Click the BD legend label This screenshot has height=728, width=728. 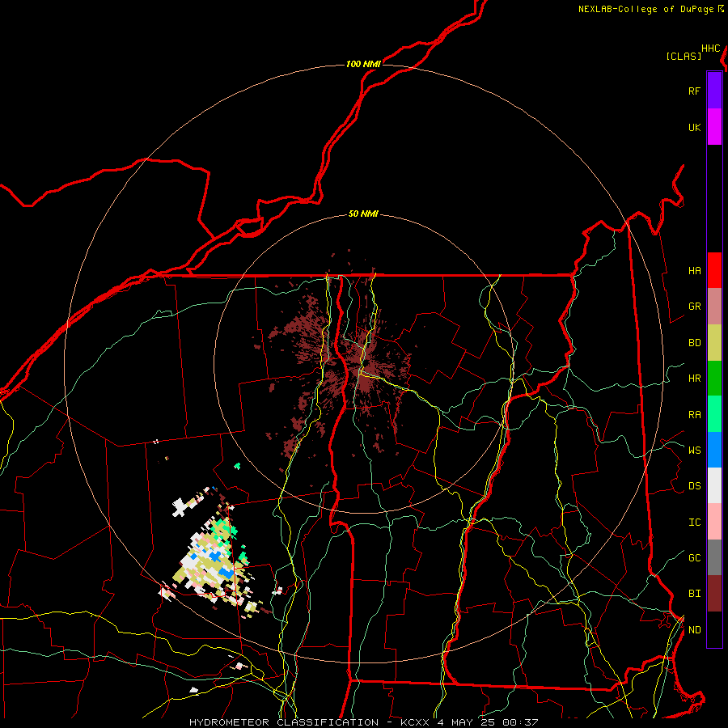pos(694,343)
